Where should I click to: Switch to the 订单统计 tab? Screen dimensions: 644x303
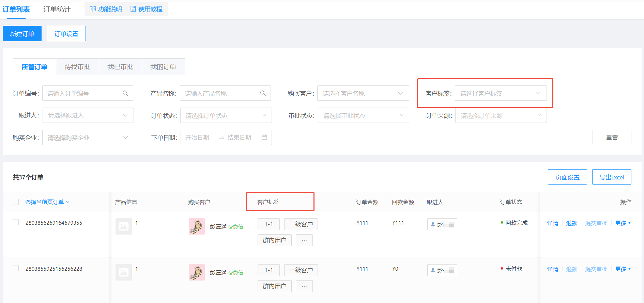tap(57, 9)
